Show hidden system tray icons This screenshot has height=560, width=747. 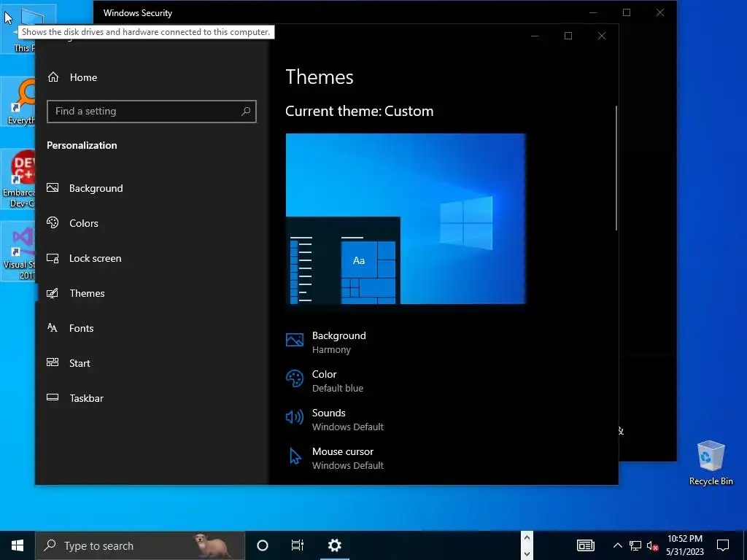pyautogui.click(x=617, y=545)
